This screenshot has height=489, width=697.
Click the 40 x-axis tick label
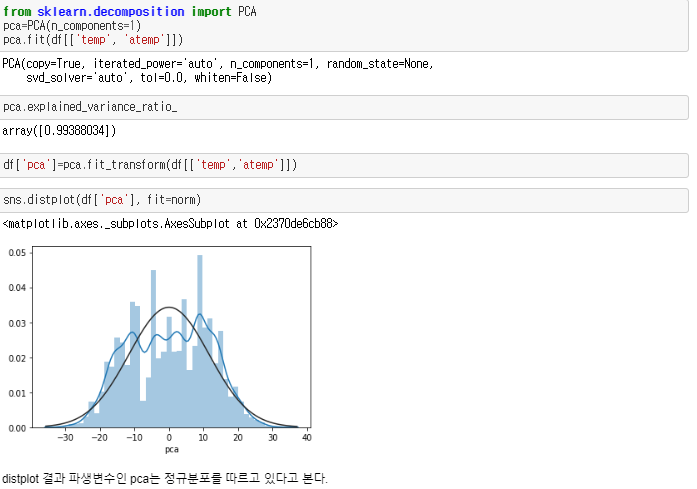307,437
